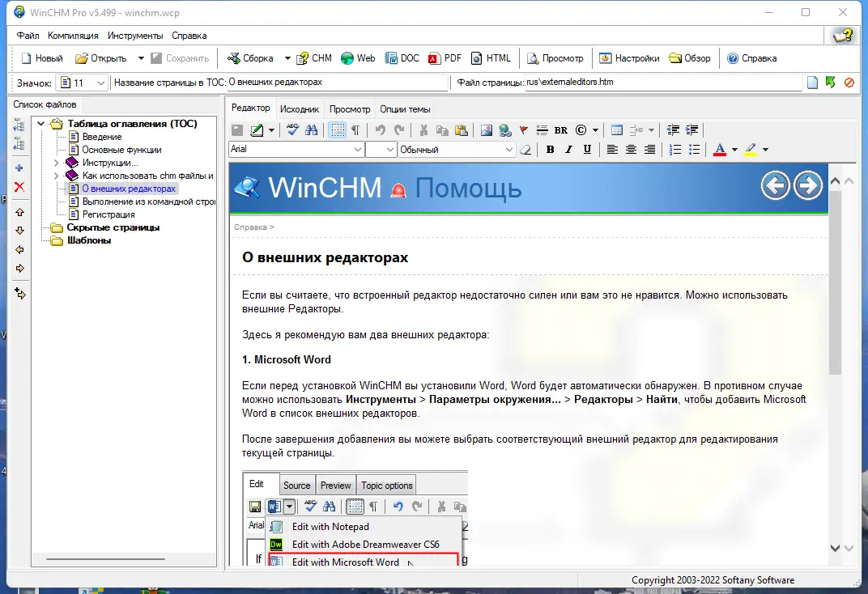
Task: Toggle bold formatting
Action: (x=550, y=150)
